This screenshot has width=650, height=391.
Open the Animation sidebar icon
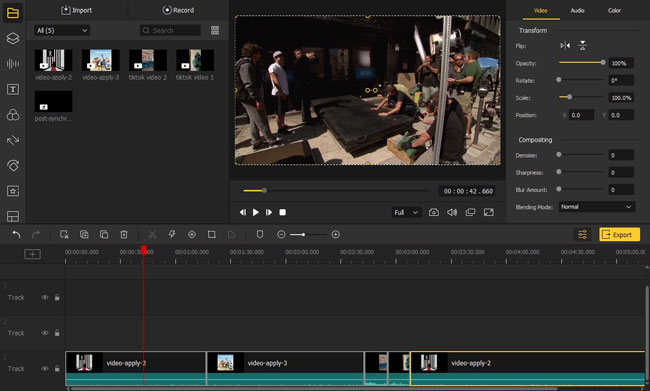click(x=13, y=166)
